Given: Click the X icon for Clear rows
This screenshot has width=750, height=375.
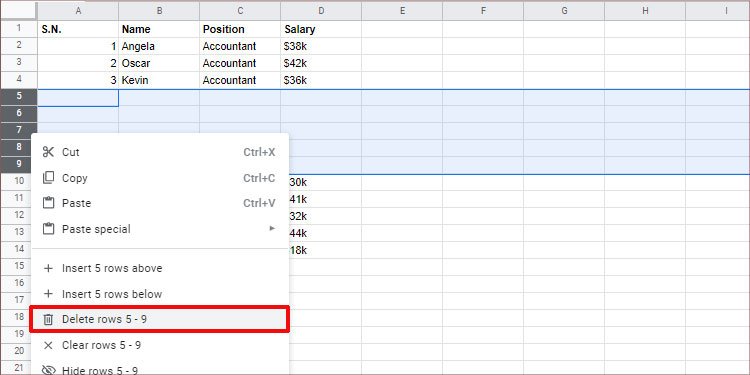Looking at the screenshot, I should click(48, 345).
